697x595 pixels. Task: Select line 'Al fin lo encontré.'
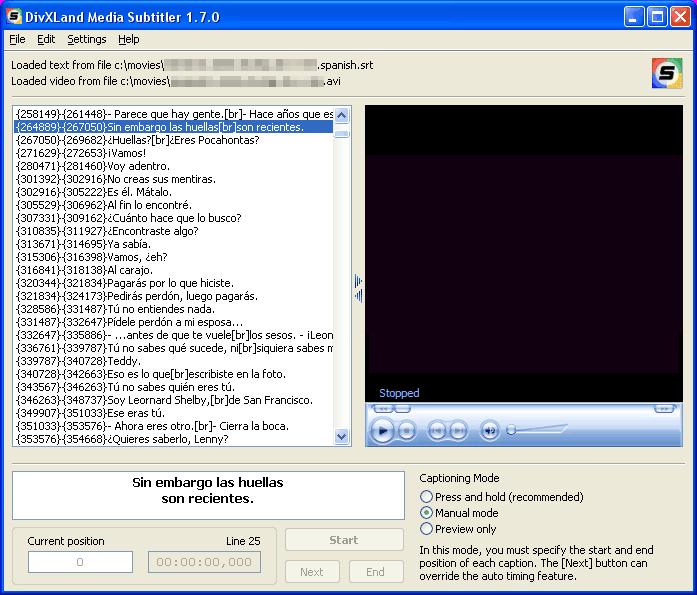(x=174, y=205)
